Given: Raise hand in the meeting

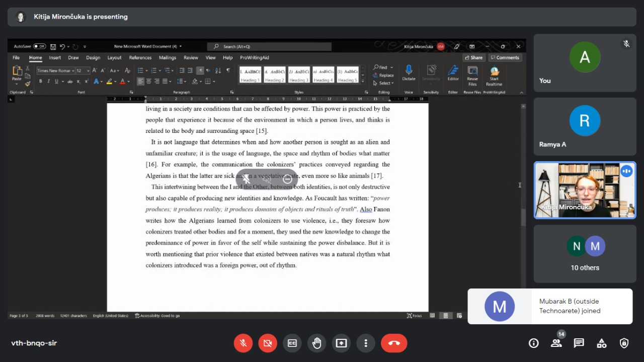Looking at the screenshot, I should [x=317, y=343].
